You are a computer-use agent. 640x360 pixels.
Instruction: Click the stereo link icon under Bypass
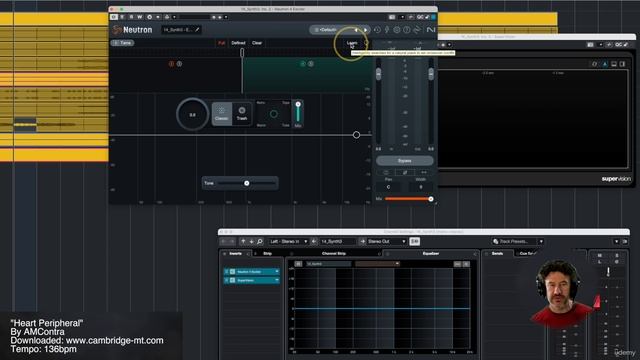click(386, 172)
